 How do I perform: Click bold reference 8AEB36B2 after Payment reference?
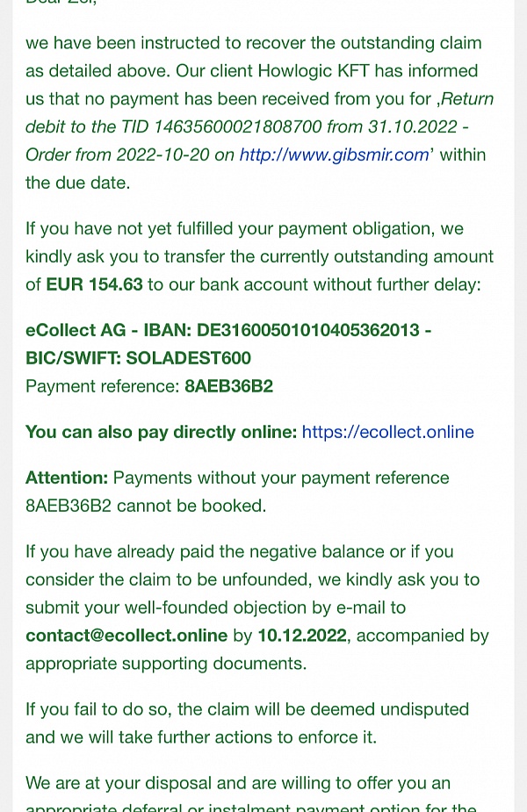point(229,386)
